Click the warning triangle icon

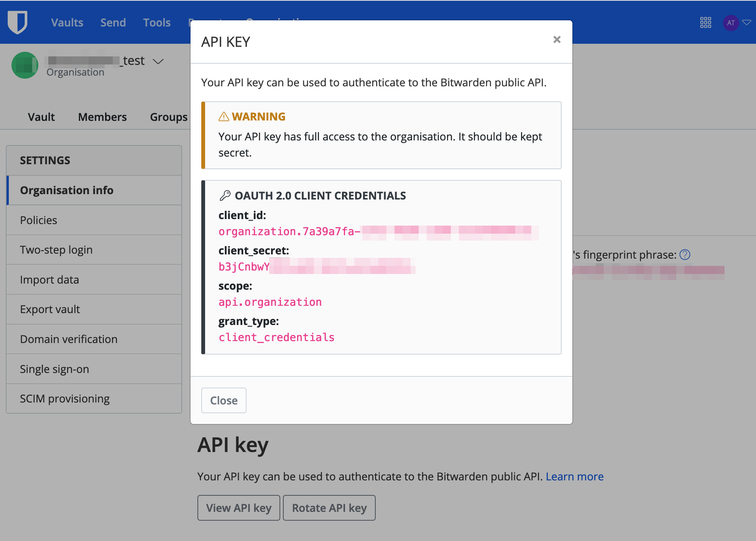pos(224,117)
